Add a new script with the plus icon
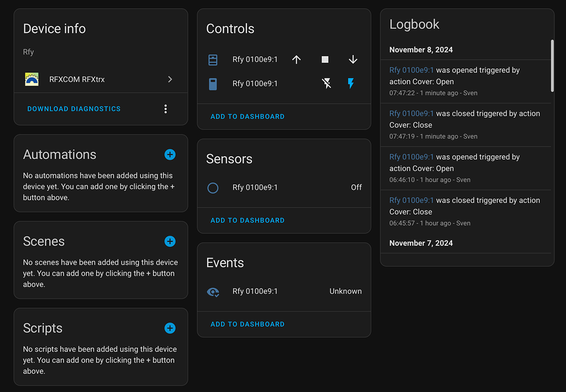Viewport: 566px width, 392px height. pyautogui.click(x=170, y=328)
